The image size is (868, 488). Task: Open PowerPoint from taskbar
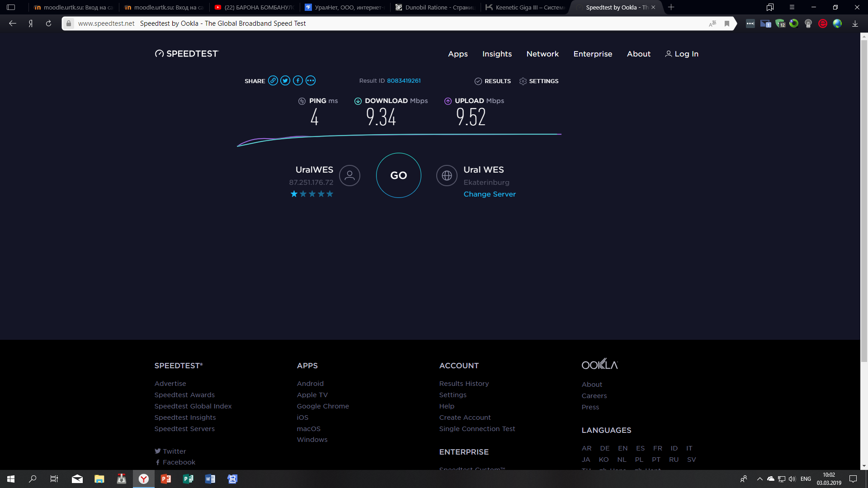point(166,479)
